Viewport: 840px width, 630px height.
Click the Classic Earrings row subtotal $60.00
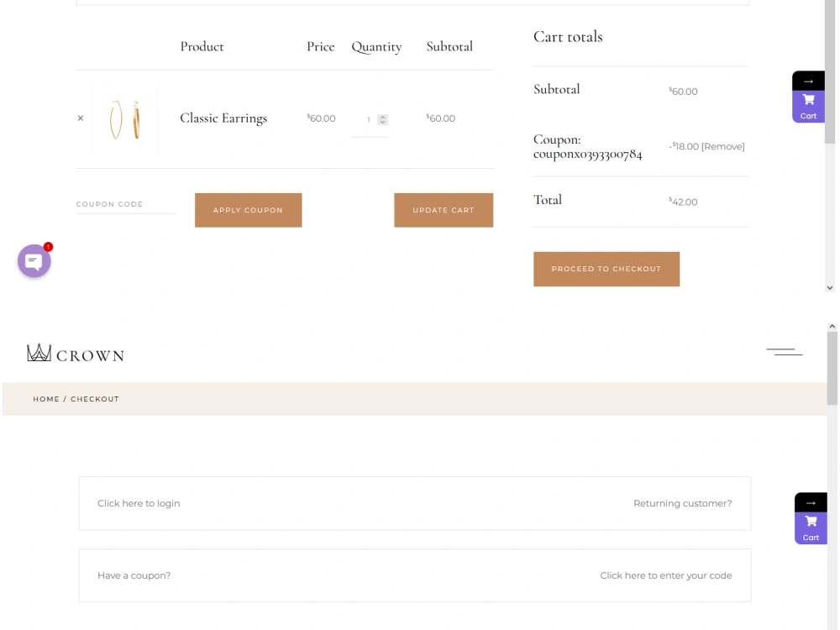click(x=441, y=118)
